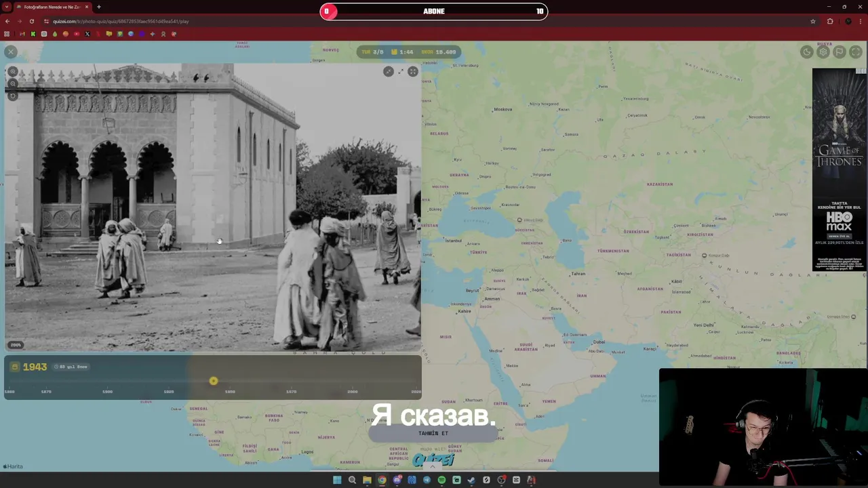Click the report flag icon
Image resolution: width=868 pixels, height=488 pixels.
[x=839, y=52]
